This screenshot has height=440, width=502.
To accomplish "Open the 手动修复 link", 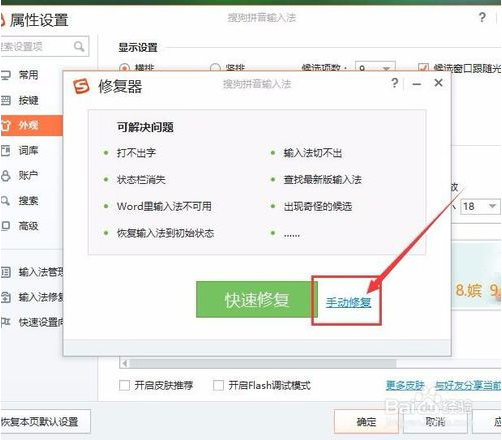I will [348, 302].
